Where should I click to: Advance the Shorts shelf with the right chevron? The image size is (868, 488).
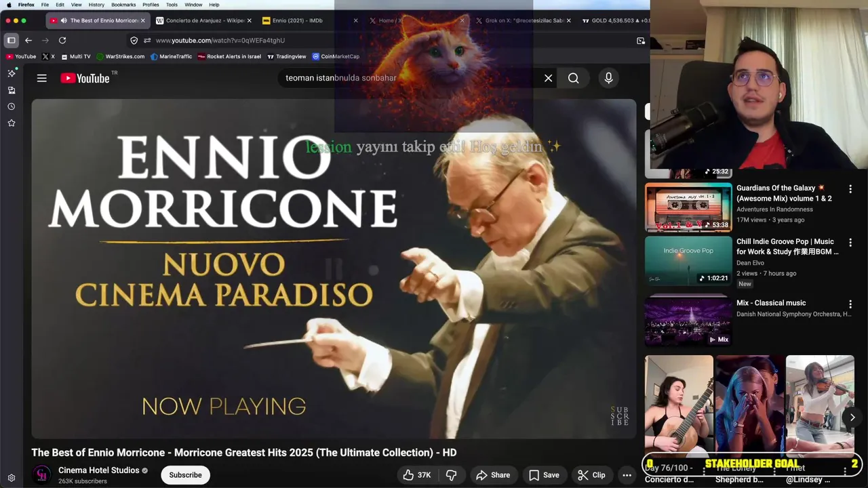[x=852, y=418]
